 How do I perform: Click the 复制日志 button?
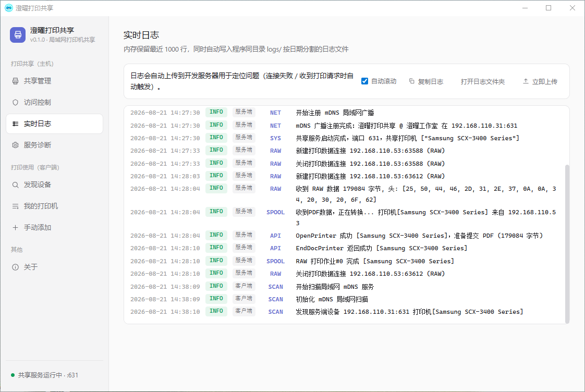click(x=426, y=81)
